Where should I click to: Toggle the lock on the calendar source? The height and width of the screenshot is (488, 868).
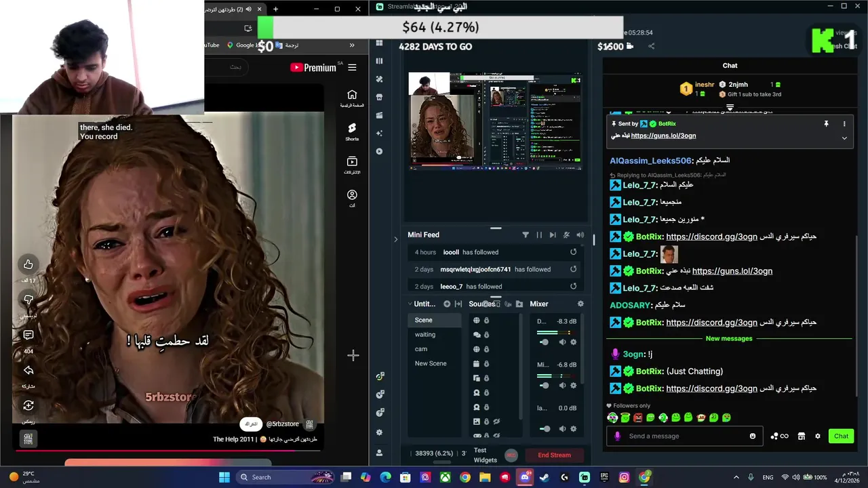(486, 364)
